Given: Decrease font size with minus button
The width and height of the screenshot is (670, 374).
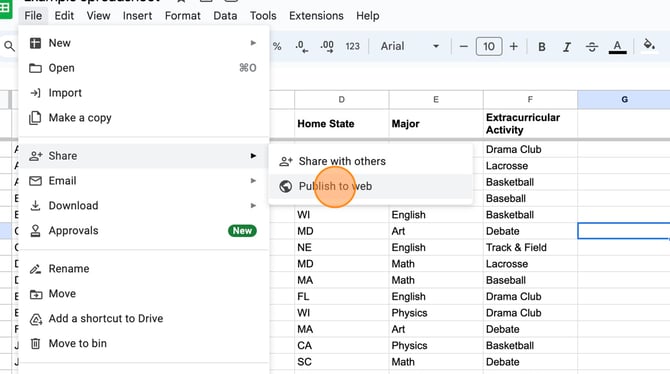Looking at the screenshot, I should pos(464,46).
